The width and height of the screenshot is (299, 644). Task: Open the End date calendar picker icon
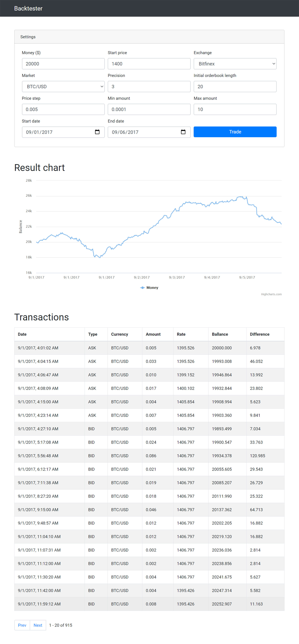(x=183, y=132)
